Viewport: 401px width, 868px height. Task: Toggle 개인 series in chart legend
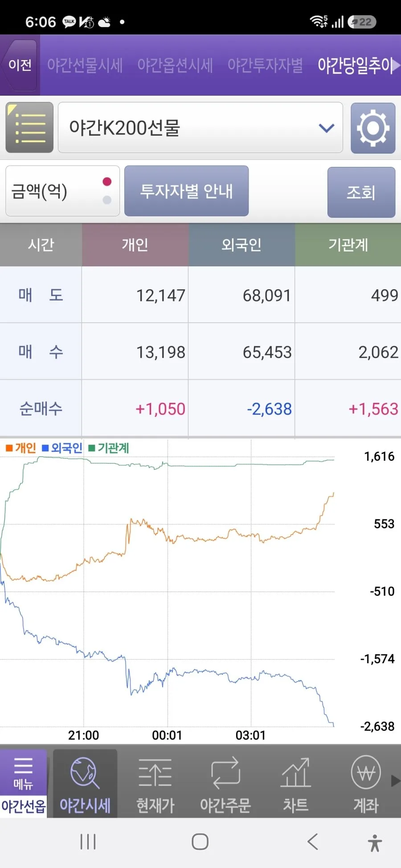click(x=21, y=448)
